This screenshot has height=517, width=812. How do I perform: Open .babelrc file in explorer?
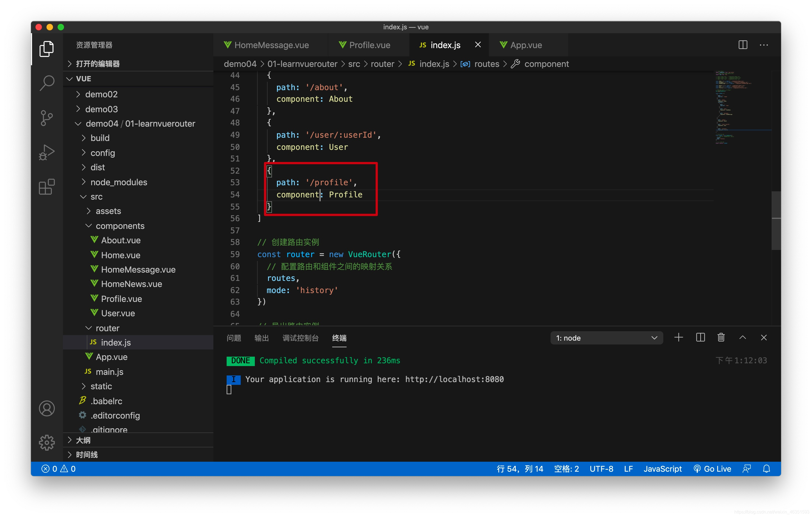pos(138,401)
